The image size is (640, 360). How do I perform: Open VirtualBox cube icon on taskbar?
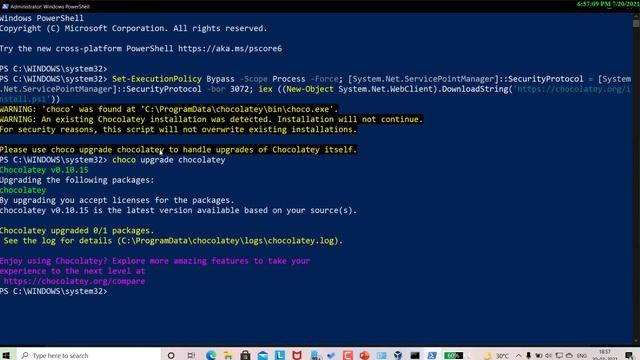398,355
